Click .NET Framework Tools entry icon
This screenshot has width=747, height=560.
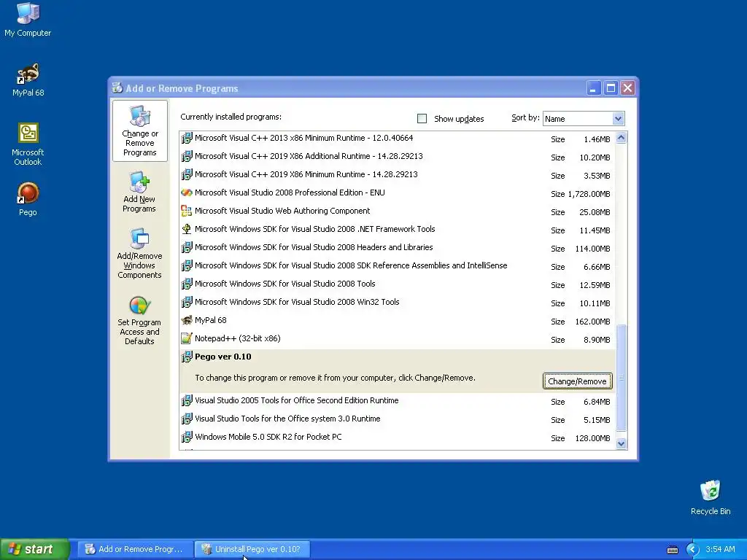click(187, 230)
